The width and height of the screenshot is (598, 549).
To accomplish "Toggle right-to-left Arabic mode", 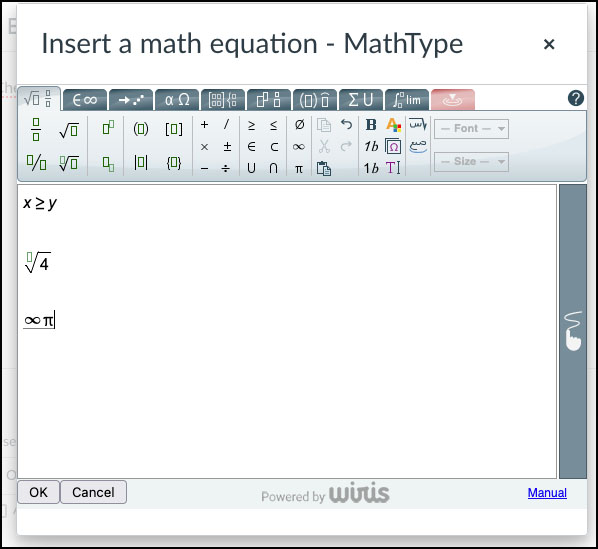I will [418, 124].
